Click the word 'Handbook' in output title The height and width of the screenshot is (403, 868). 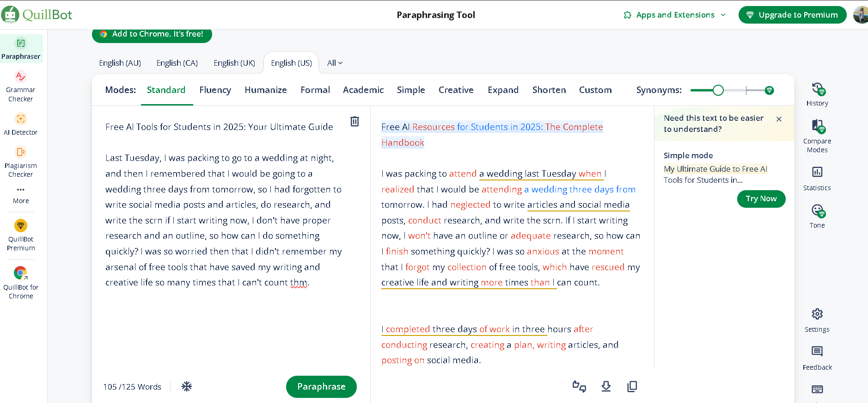click(403, 143)
